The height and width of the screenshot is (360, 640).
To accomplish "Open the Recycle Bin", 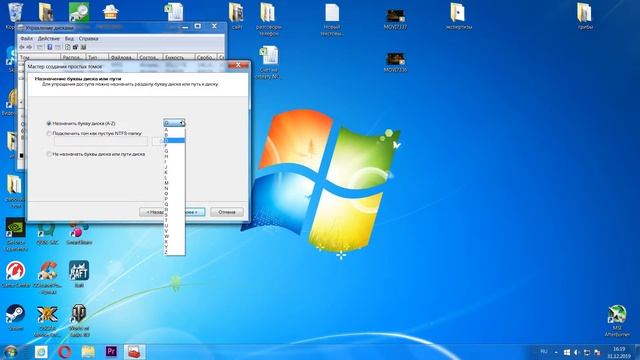I will coord(15,16).
